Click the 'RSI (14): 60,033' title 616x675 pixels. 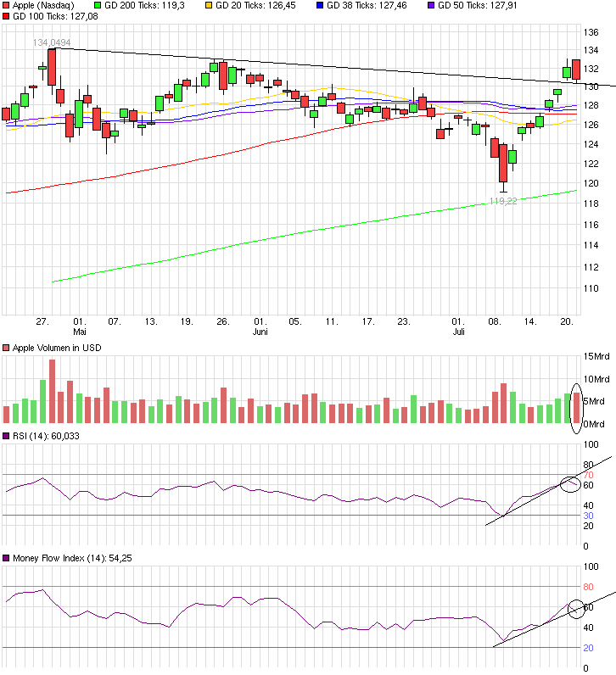pos(46,436)
